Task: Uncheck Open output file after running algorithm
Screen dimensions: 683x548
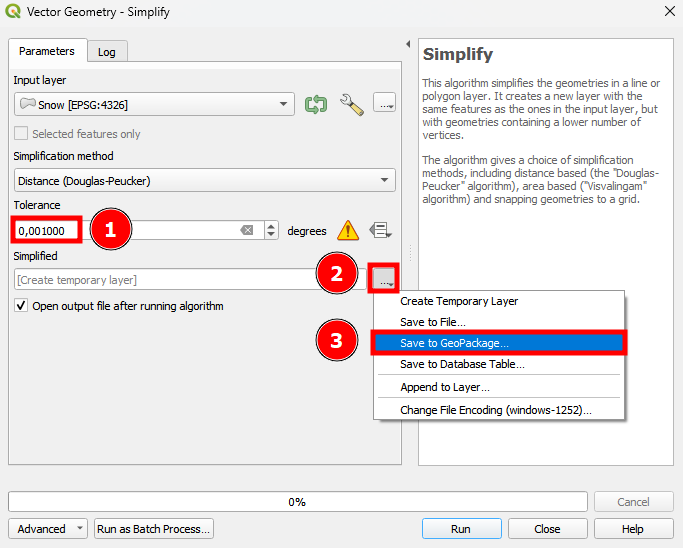Action: (x=21, y=306)
